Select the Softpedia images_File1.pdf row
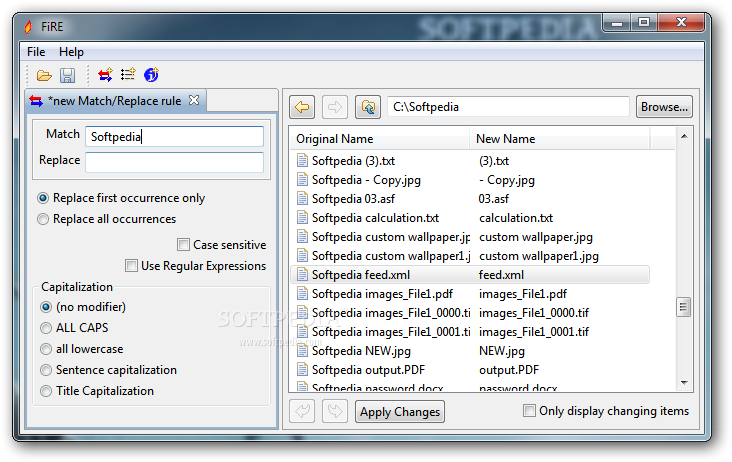Viewport: 732px width, 462px height. pos(470,294)
